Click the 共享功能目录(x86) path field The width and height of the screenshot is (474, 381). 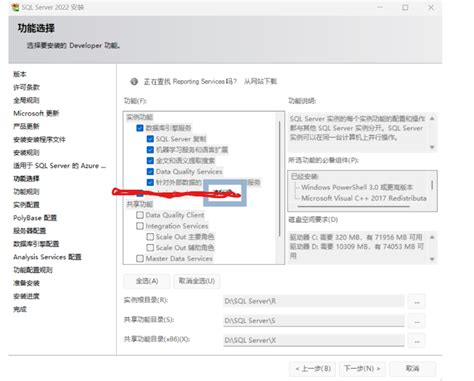pos(314,340)
